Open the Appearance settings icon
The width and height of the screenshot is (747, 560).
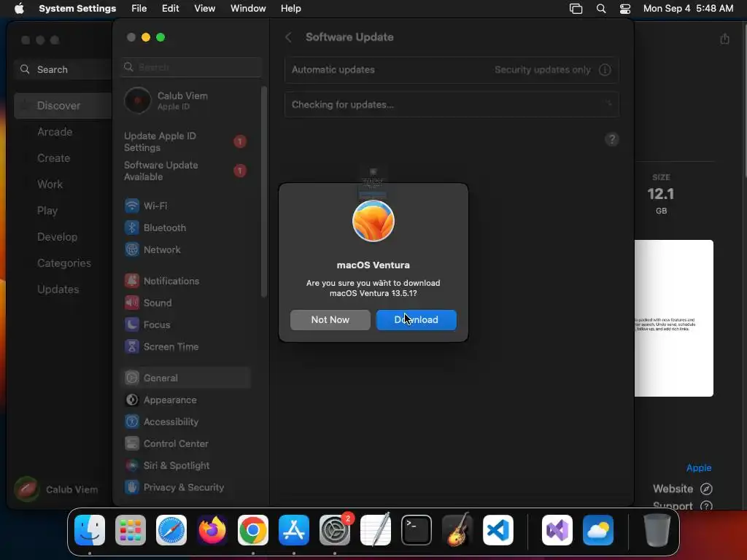pyautogui.click(x=132, y=400)
